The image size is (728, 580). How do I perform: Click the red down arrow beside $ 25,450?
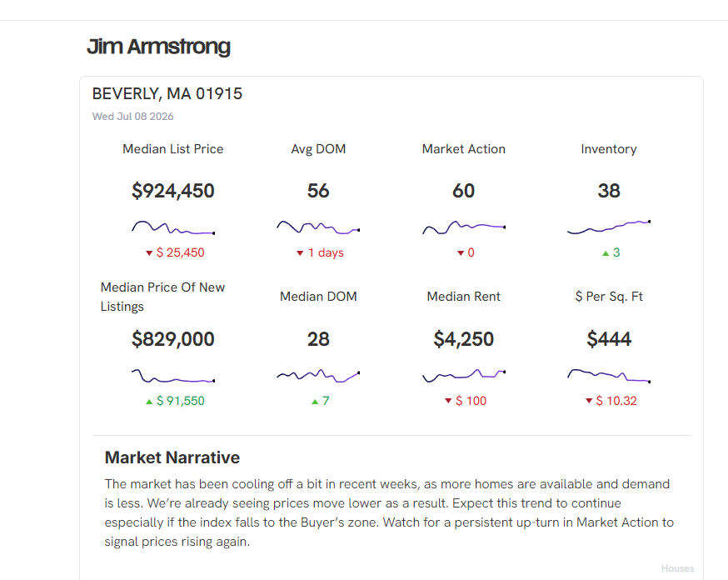pos(149,253)
